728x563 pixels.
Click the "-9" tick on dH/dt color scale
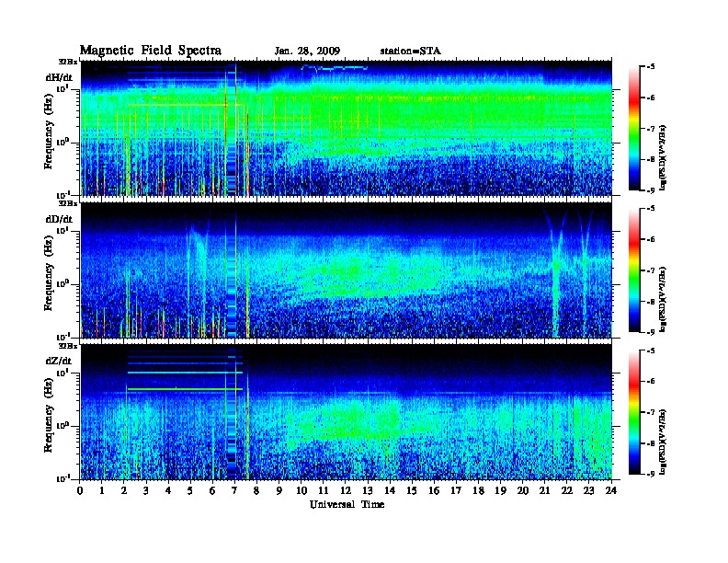click(x=651, y=190)
